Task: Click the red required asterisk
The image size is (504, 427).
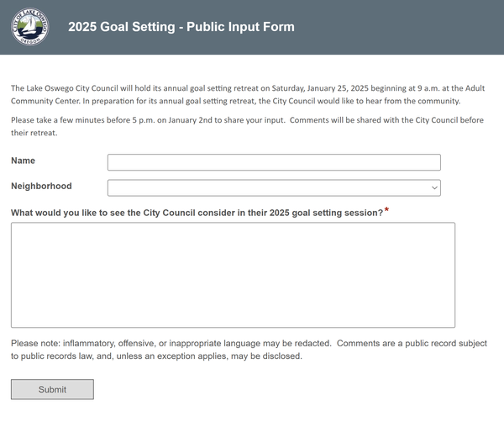Action: click(386, 210)
